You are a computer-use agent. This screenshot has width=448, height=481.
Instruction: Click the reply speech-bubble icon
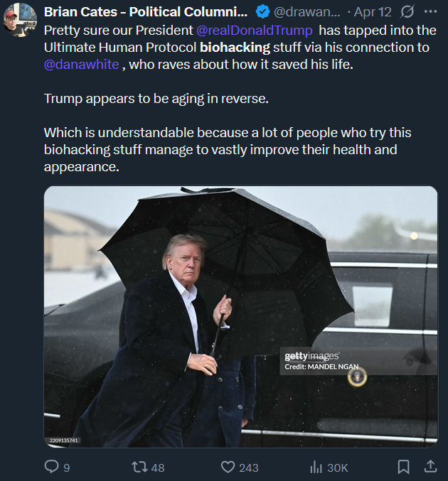point(51,467)
